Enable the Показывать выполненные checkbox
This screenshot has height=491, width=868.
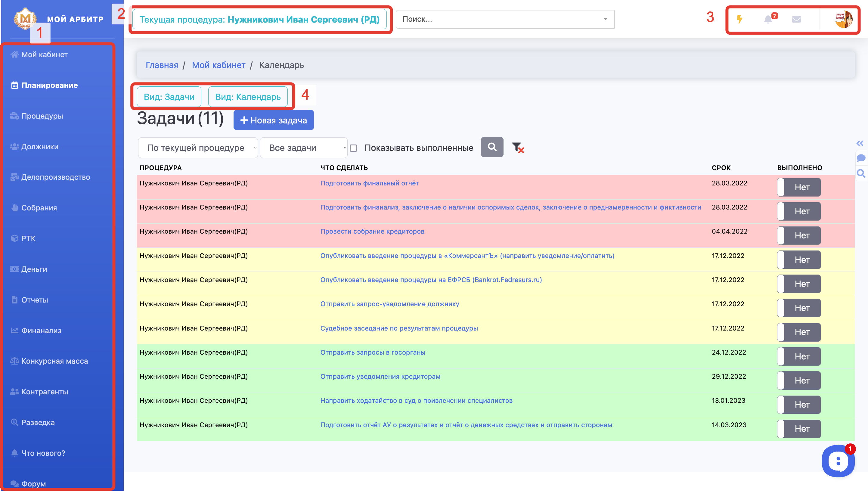coord(353,148)
